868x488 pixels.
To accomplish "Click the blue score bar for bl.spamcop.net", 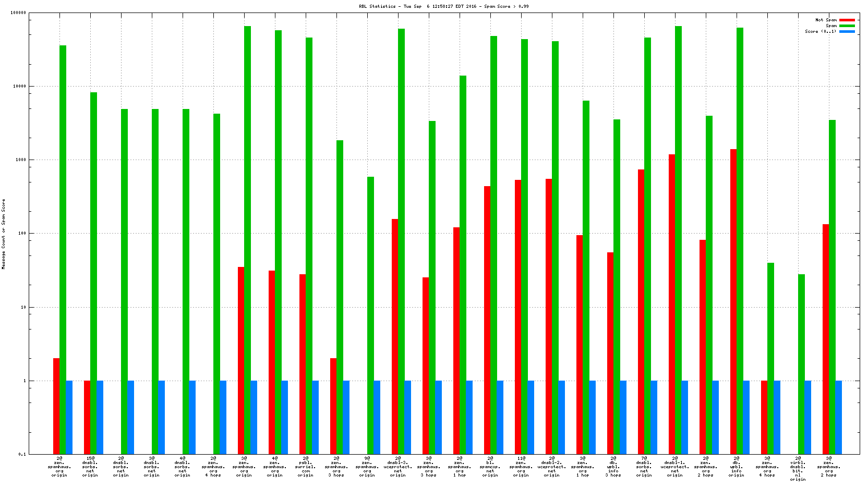I will [500, 417].
